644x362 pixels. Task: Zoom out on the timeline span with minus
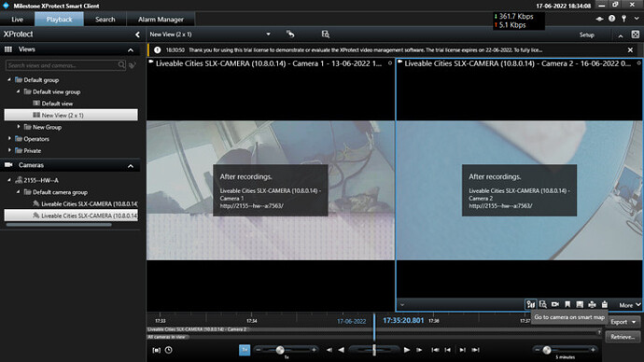pos(538,350)
